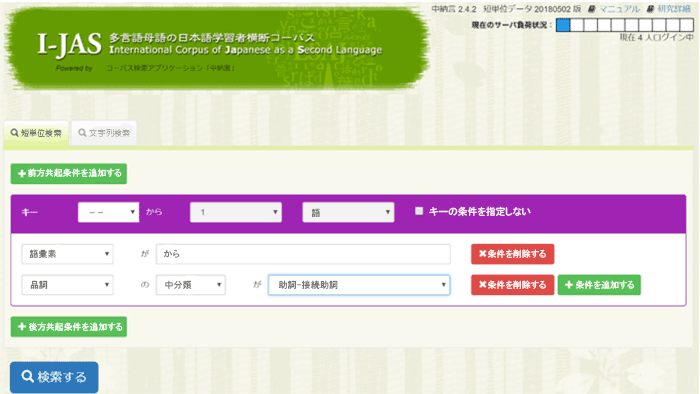This screenshot has width=700, height=394.
Task: Open the 語彙素 attribute dropdown
Action: click(x=67, y=254)
